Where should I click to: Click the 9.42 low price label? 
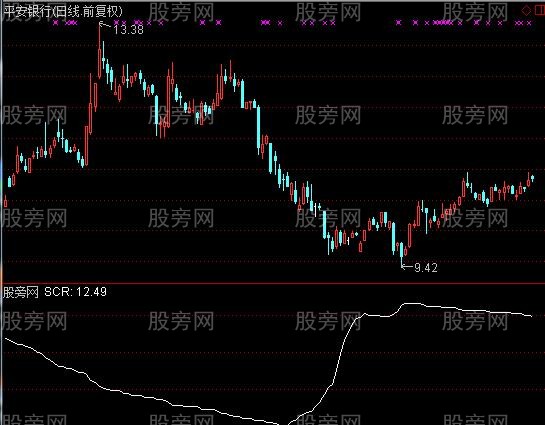(x=426, y=268)
